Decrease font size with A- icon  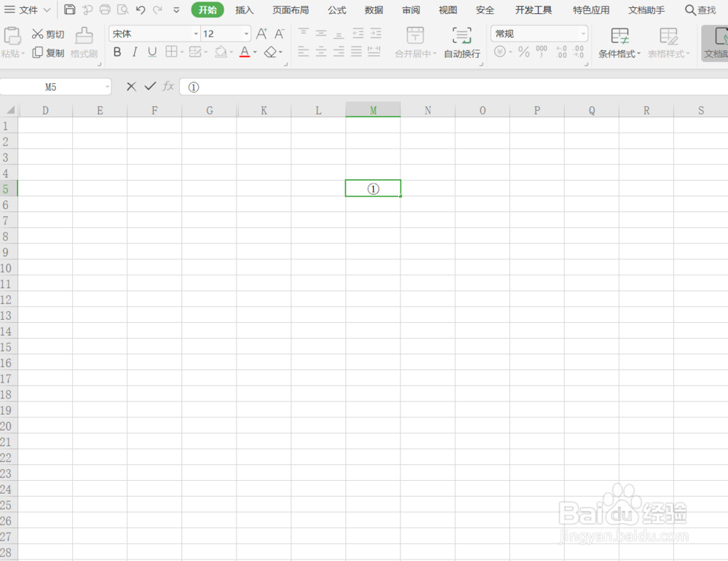(279, 34)
